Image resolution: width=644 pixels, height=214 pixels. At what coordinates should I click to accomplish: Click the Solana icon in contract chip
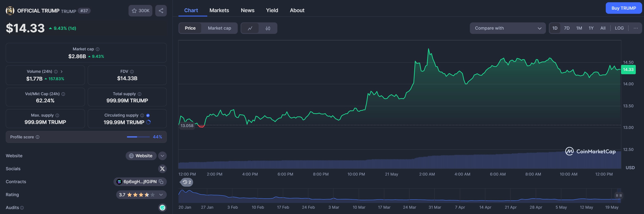tap(119, 182)
